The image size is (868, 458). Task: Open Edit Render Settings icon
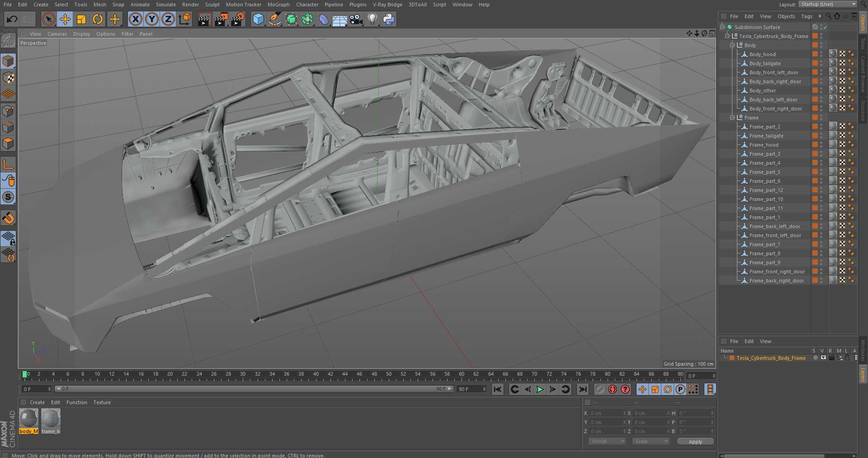238,19
